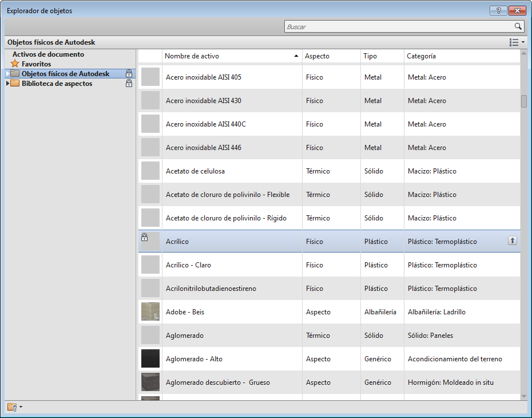Sort by the Categoría column header

462,56
